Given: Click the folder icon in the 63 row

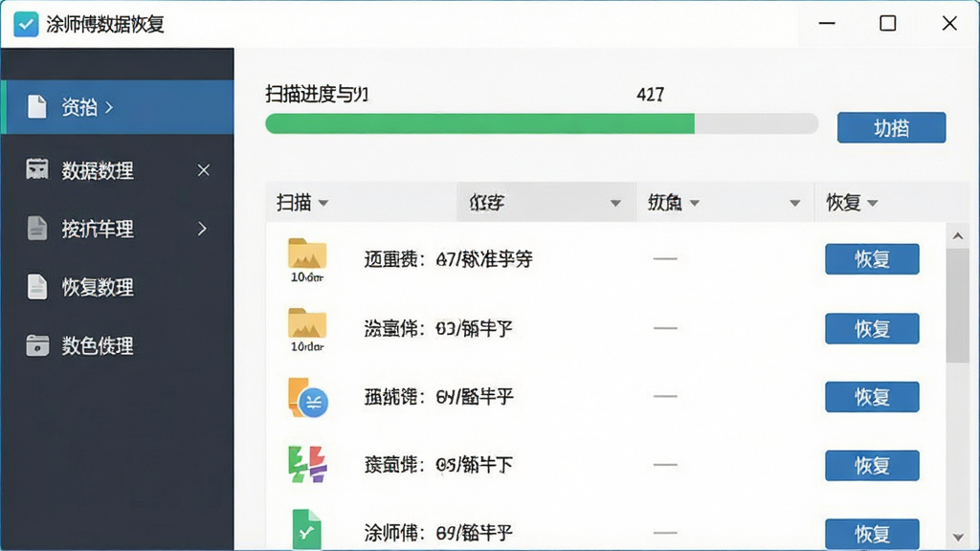Looking at the screenshot, I should (x=307, y=323).
